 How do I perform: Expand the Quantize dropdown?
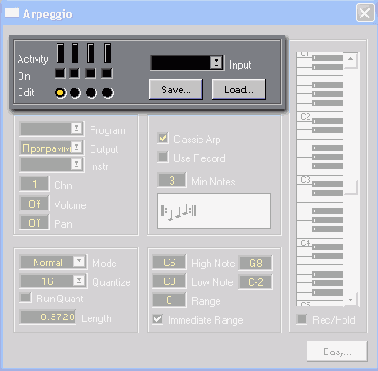79,281
